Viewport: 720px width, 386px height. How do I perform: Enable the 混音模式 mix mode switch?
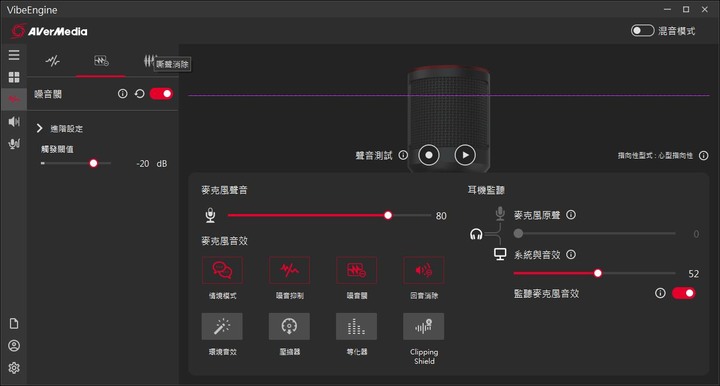point(642,31)
